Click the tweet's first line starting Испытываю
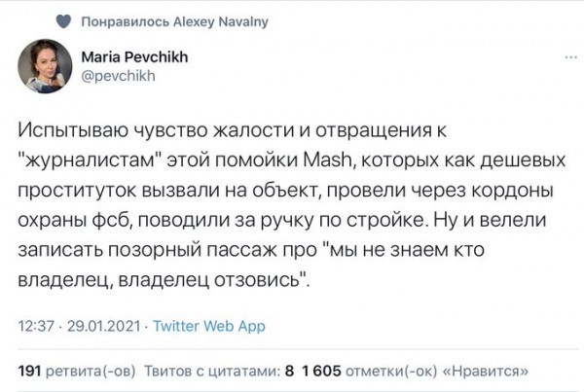The width and height of the screenshot is (584, 392). [232, 130]
